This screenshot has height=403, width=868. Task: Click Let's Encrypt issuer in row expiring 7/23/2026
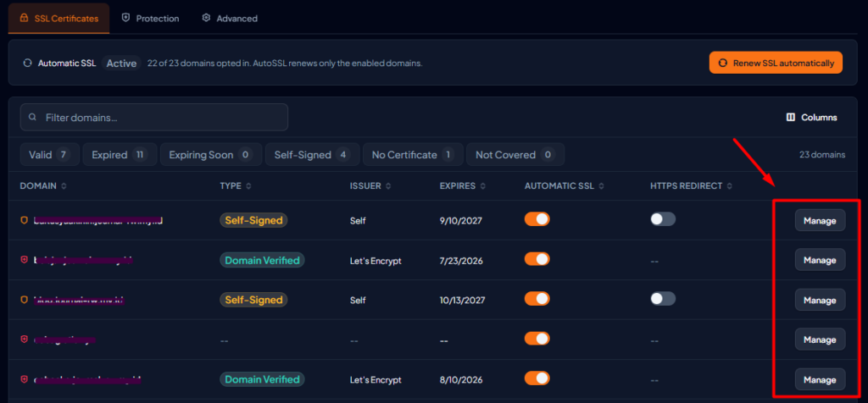376,261
